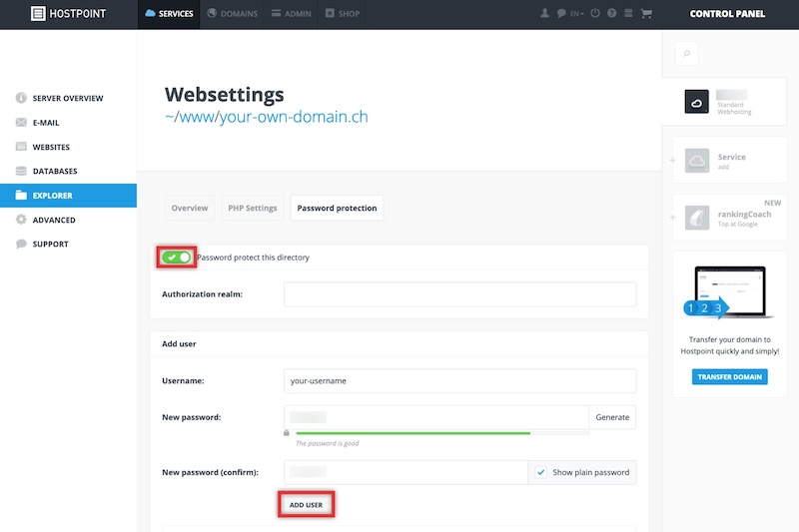Follow the ~/www/your-own-domain.ch path link
This screenshot has height=532, width=799.
click(266, 117)
